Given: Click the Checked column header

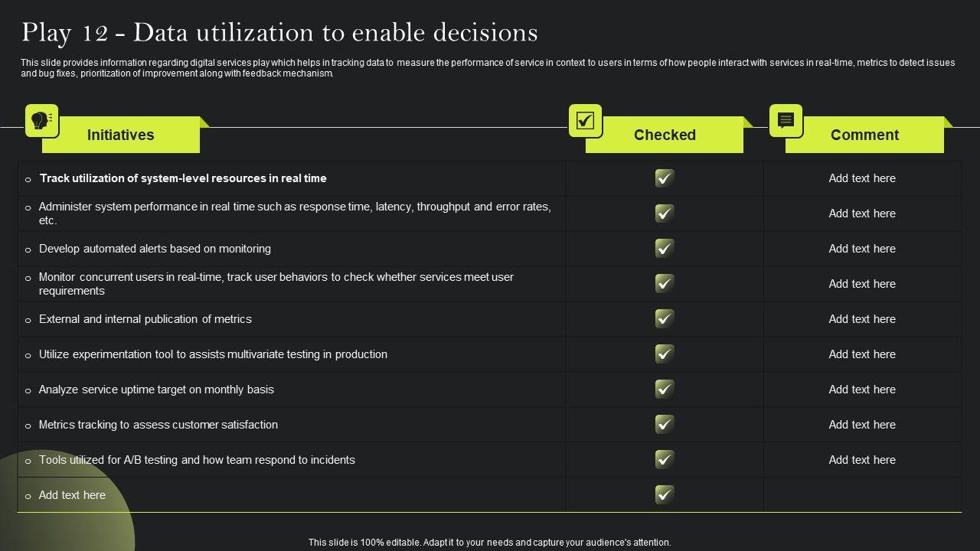Looking at the screenshot, I should click(x=665, y=135).
